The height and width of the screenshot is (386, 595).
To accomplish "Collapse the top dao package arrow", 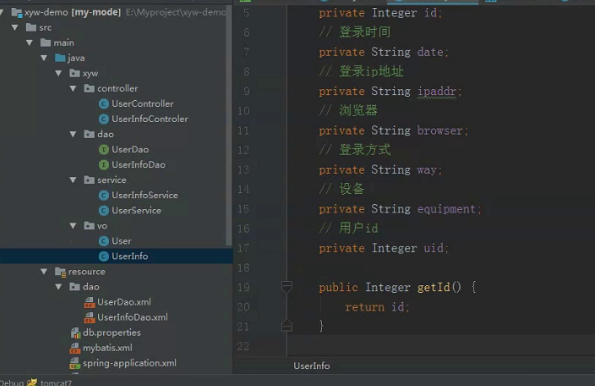I will pyautogui.click(x=73, y=134).
